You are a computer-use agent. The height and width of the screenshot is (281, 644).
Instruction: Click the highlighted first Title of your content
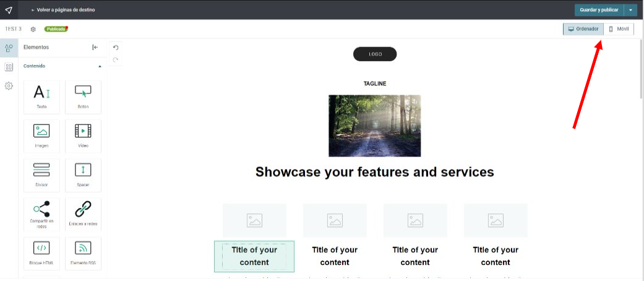(x=254, y=256)
